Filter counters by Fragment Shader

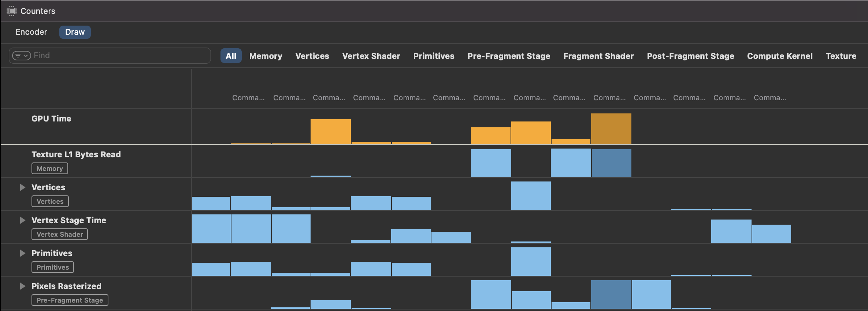click(x=598, y=56)
